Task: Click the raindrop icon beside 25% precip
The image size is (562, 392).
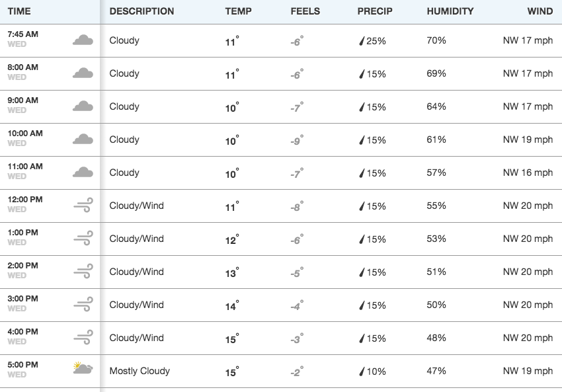Action: pyautogui.click(x=362, y=41)
